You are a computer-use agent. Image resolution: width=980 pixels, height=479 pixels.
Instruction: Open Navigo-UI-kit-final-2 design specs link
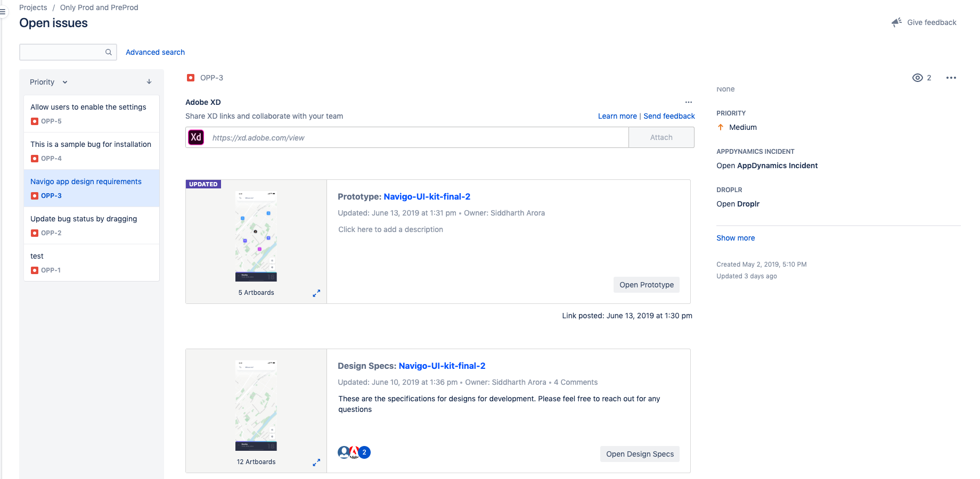(442, 366)
